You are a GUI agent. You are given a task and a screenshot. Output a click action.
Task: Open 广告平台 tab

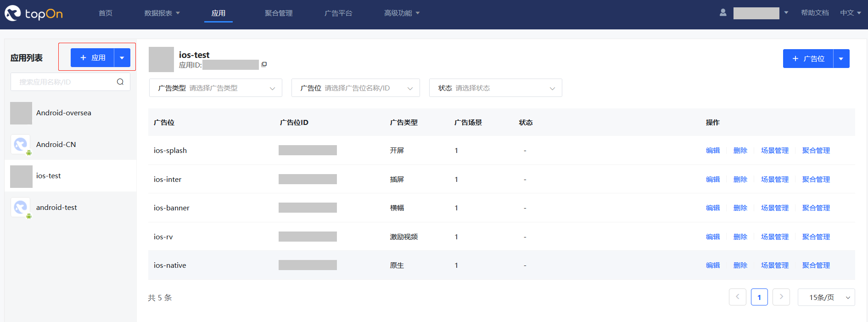pos(338,13)
